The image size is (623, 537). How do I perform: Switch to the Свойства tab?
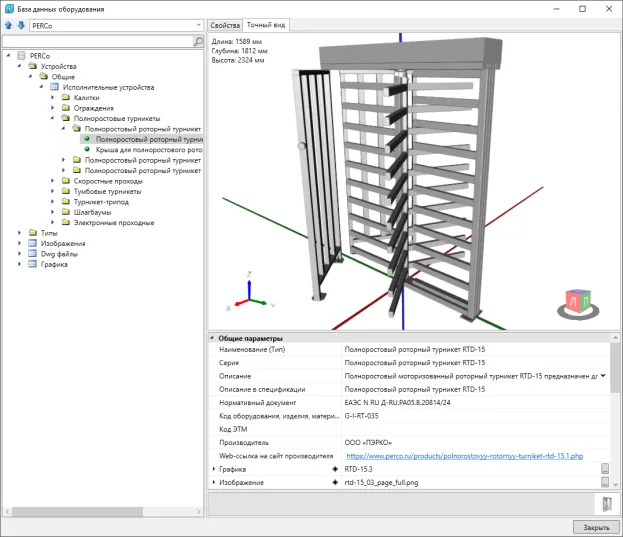point(226,24)
